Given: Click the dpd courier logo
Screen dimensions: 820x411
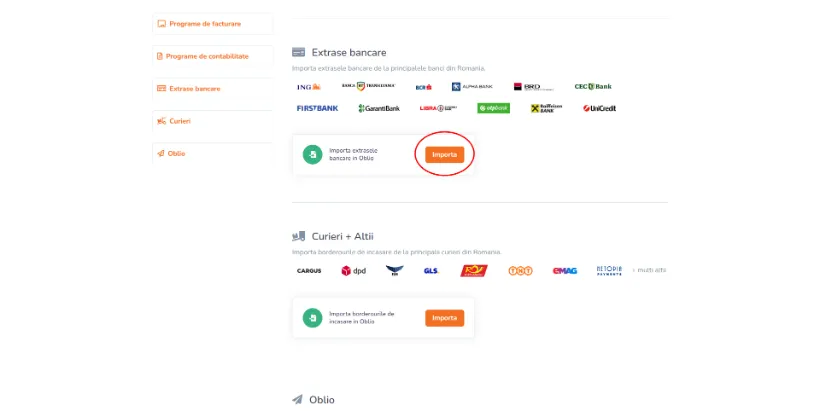Looking at the screenshot, I should [x=354, y=271].
